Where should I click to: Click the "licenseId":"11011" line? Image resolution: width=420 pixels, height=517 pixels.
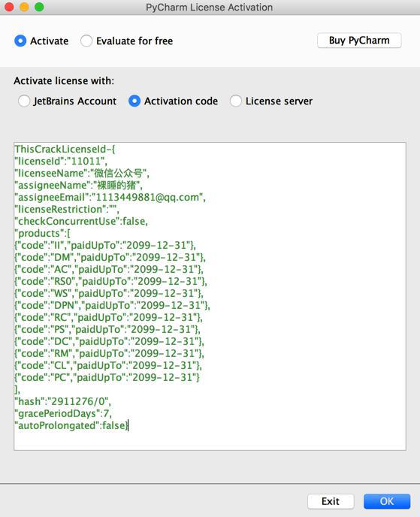click(61, 162)
